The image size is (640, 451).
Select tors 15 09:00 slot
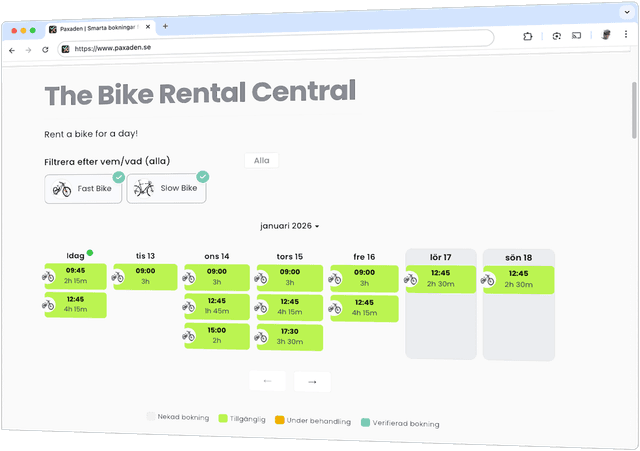click(290, 278)
